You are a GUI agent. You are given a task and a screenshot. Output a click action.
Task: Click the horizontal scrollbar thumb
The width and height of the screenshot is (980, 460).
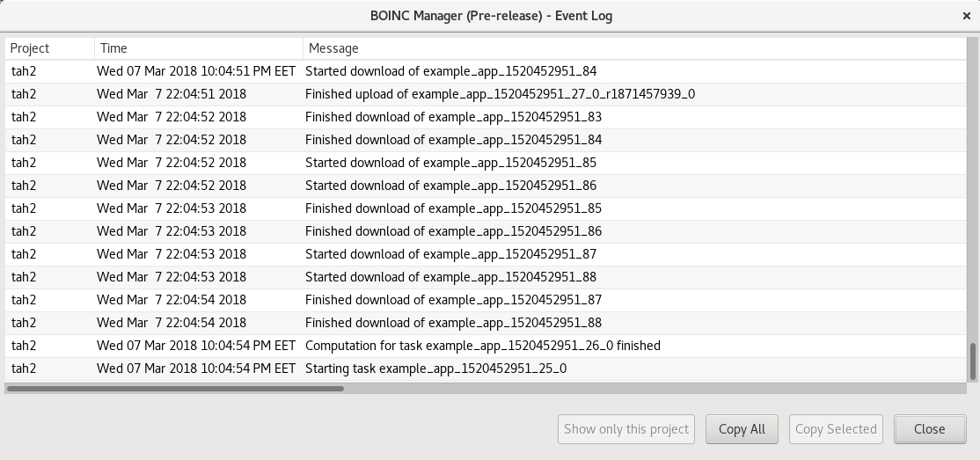click(175, 389)
